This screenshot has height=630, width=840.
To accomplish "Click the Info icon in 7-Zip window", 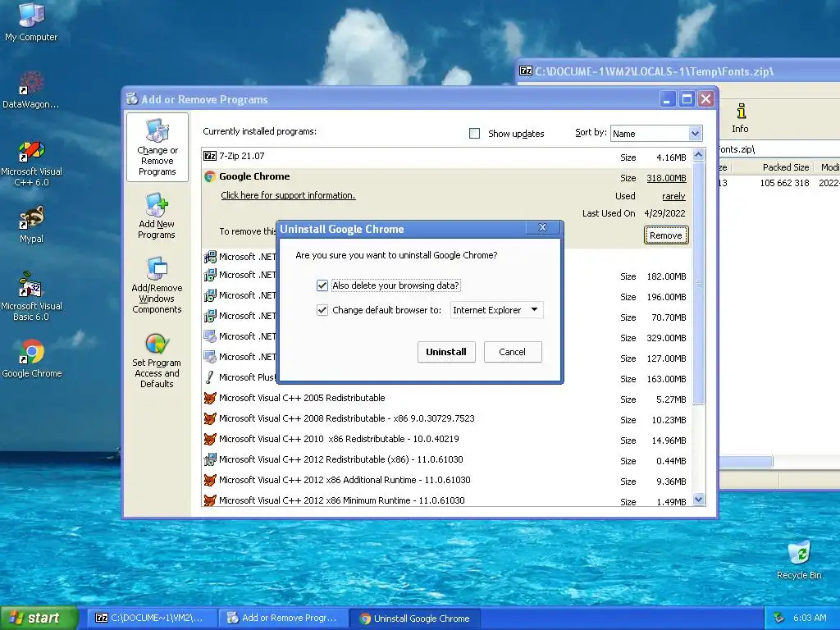I will (741, 118).
